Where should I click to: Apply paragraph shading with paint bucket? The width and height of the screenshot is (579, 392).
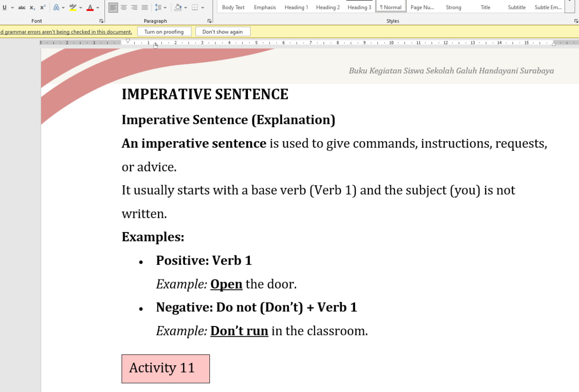(178, 7)
